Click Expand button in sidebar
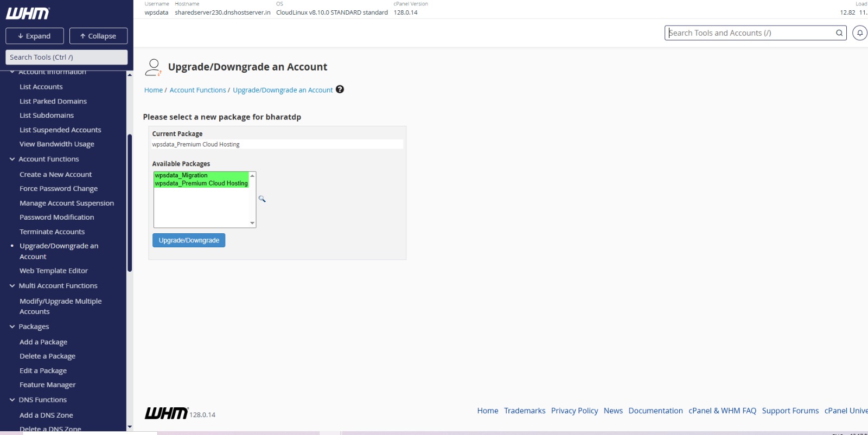Screen dimensions: 868x435 [35, 36]
